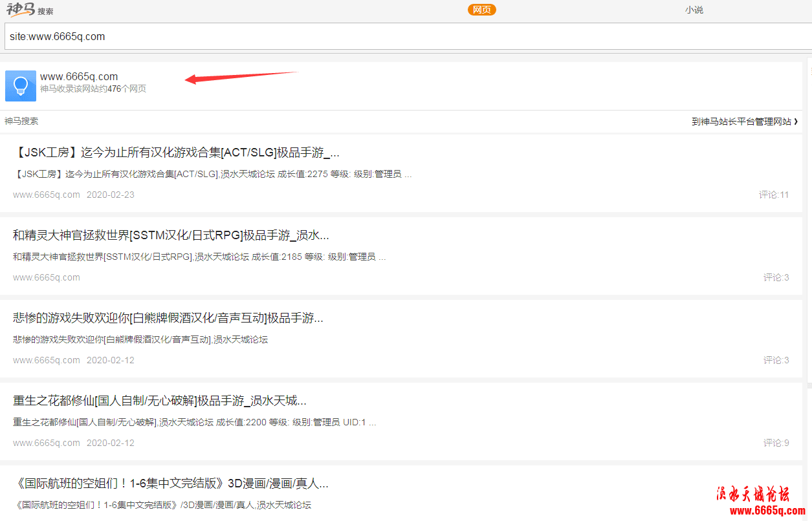Click the 《国际航班的空姐们》 result description snippet
The image size is (812, 521).
tap(162, 505)
